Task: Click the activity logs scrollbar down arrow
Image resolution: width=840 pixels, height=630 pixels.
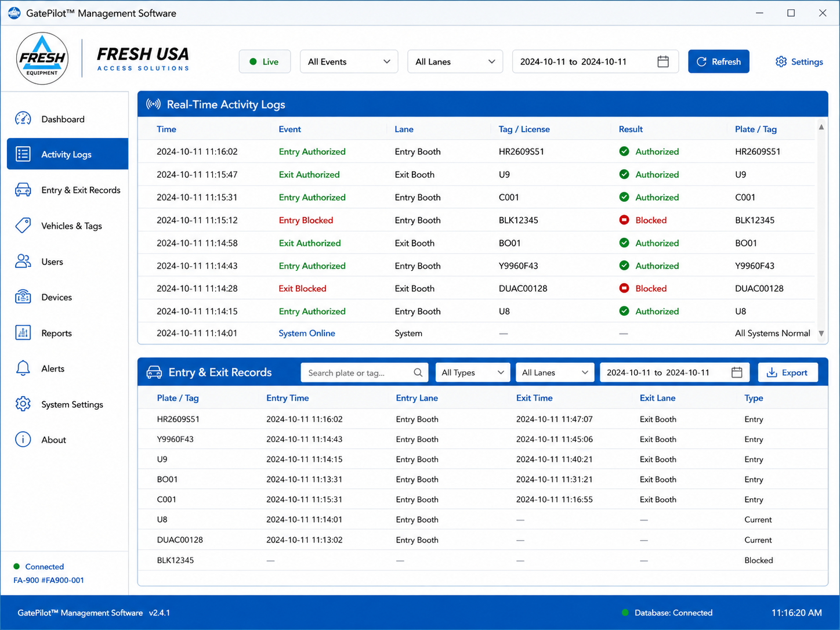Action: point(821,333)
